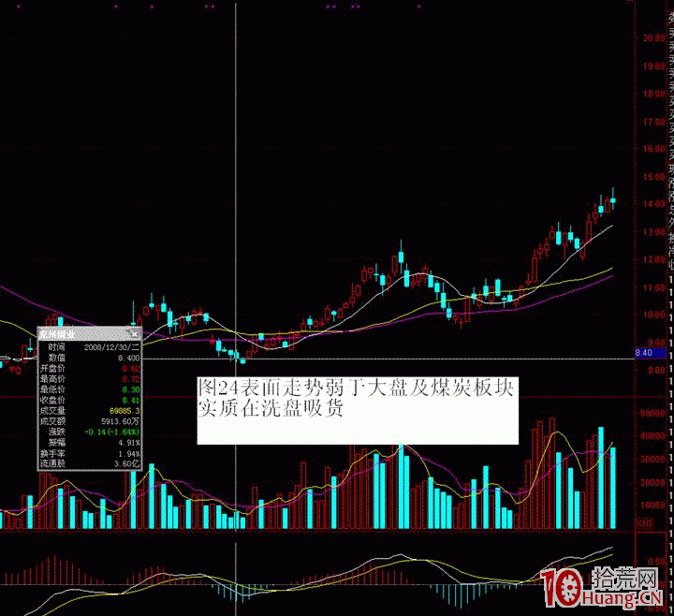
Task: Click the 成交量 69885.3 row
Action: (x=89, y=410)
